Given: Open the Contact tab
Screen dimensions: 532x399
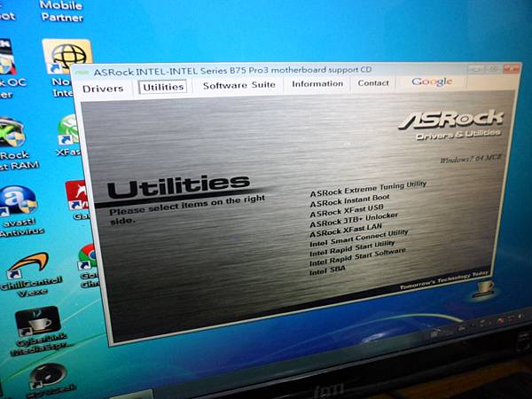Looking at the screenshot, I should 373,82.
